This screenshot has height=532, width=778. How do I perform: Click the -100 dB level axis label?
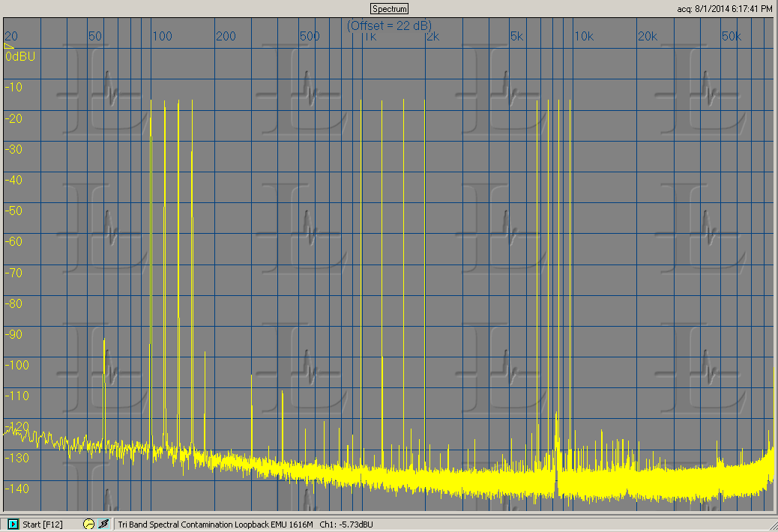pos(17,365)
